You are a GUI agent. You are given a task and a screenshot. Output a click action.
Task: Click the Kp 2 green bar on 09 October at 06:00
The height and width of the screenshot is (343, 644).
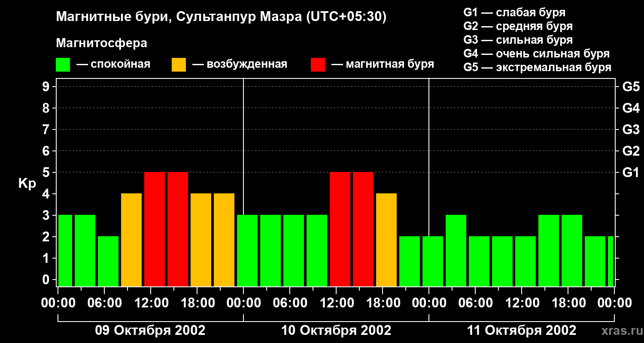[x=108, y=262]
